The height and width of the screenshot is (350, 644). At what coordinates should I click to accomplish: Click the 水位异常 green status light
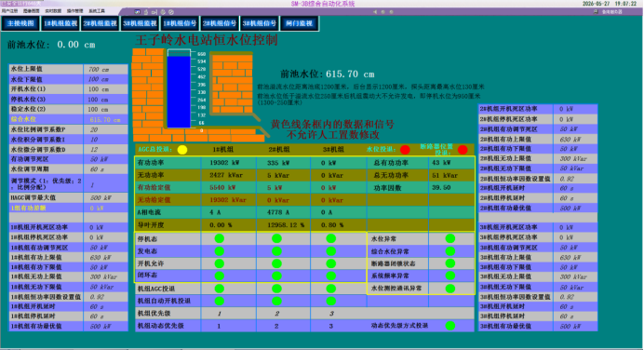pos(450,238)
